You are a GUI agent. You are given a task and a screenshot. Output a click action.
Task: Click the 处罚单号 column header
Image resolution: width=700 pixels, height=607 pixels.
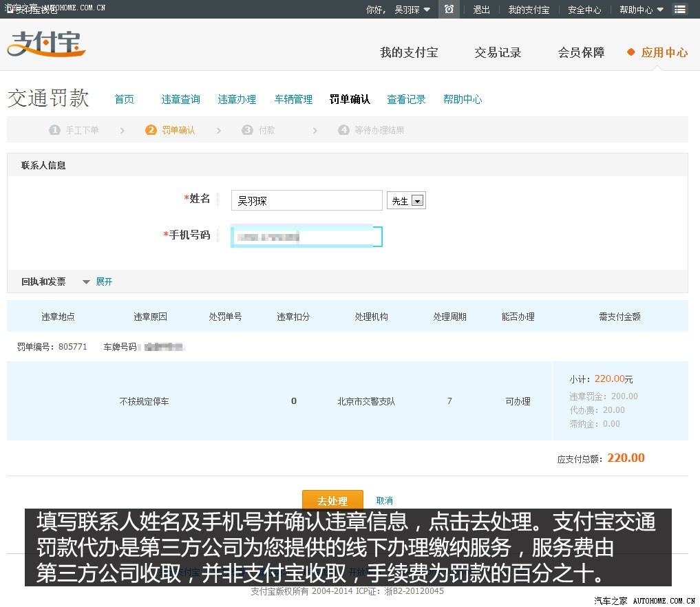click(x=226, y=317)
